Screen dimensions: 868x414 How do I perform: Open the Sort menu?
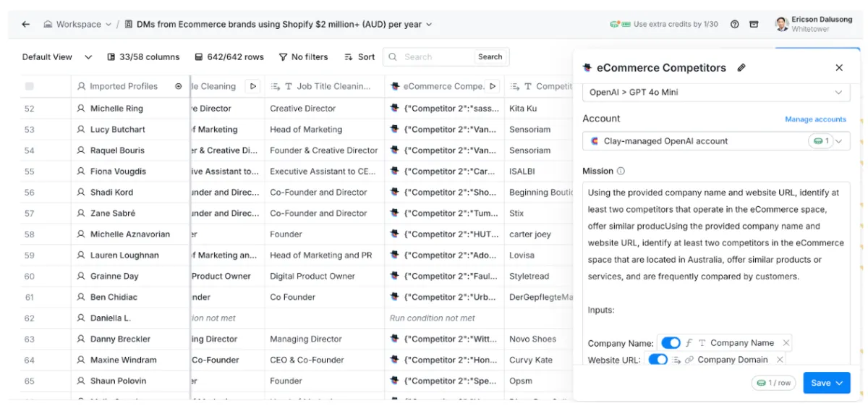[x=359, y=56]
